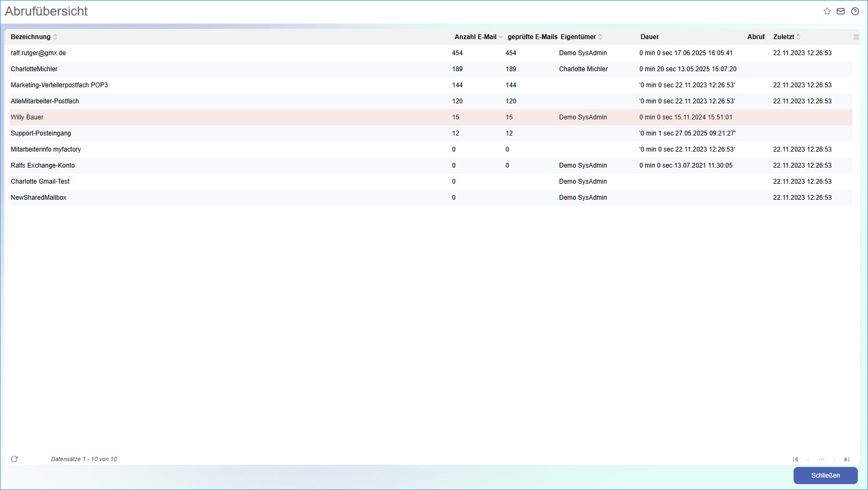Open the column settings hamburger icon

click(856, 37)
